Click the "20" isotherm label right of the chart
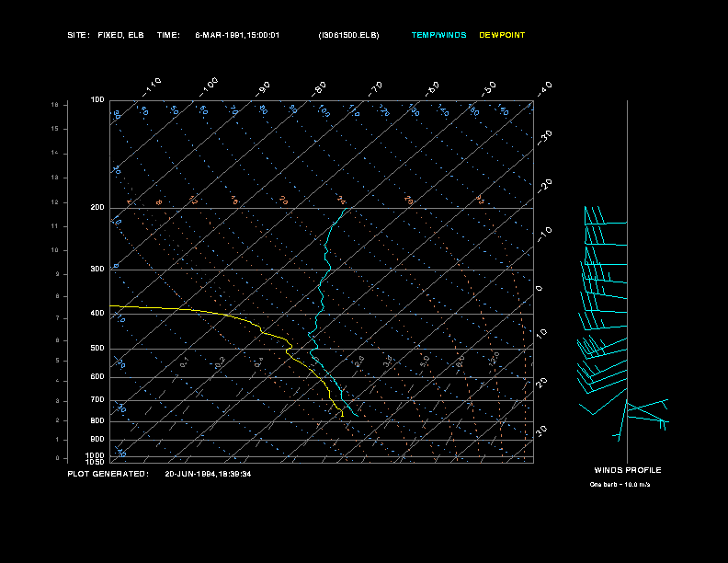 coord(541,383)
